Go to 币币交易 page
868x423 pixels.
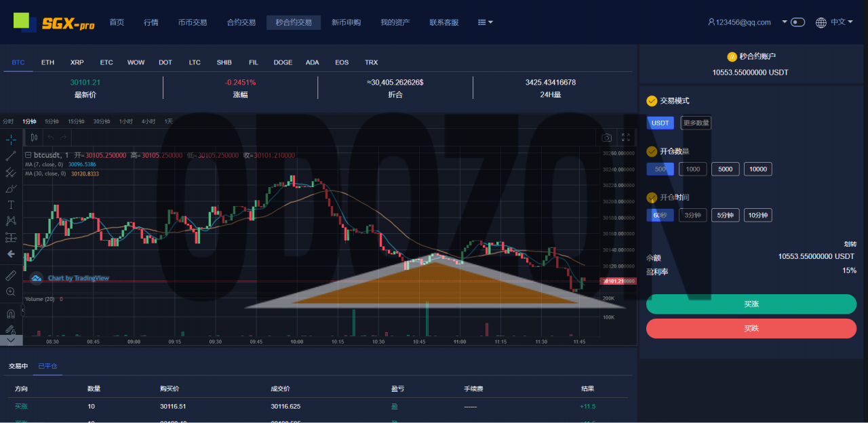coord(193,22)
